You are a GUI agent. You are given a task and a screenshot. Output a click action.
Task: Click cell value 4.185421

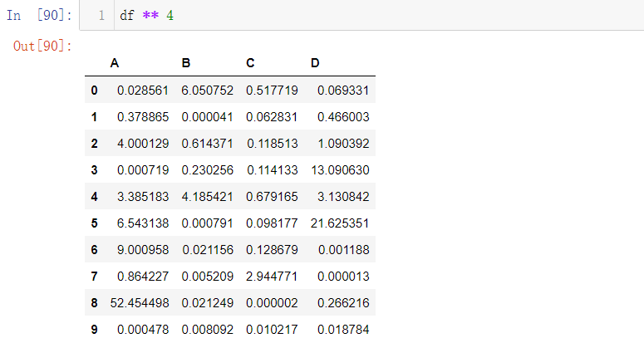(x=208, y=197)
